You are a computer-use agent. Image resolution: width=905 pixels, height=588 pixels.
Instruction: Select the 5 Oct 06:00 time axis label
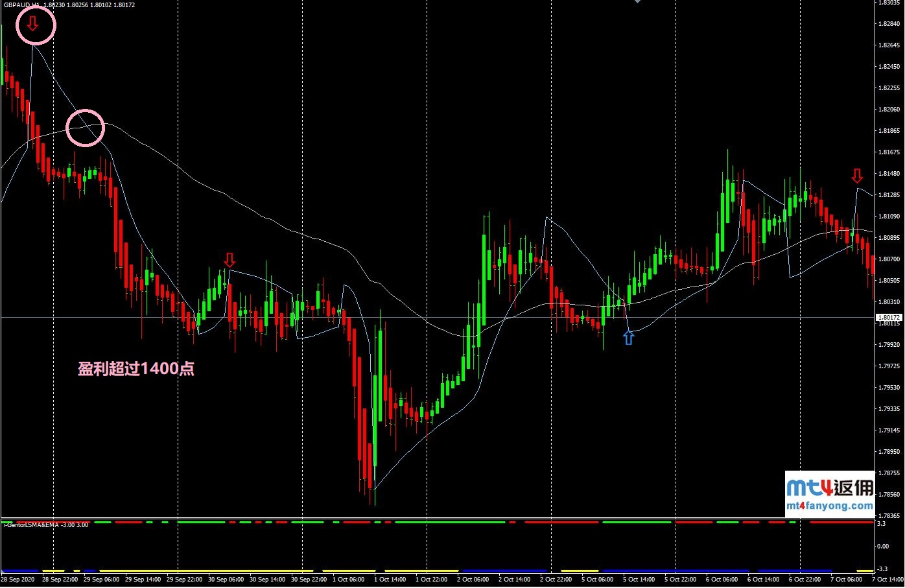(x=597, y=579)
